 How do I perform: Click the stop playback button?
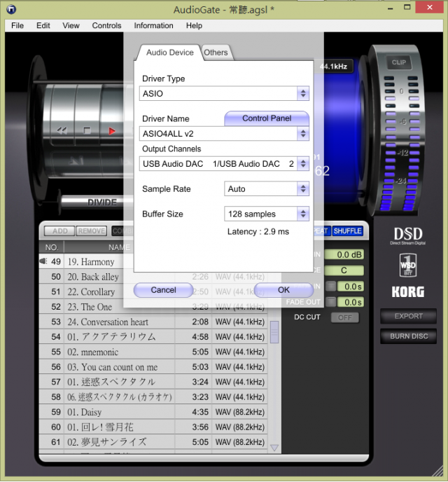pyautogui.click(x=87, y=130)
